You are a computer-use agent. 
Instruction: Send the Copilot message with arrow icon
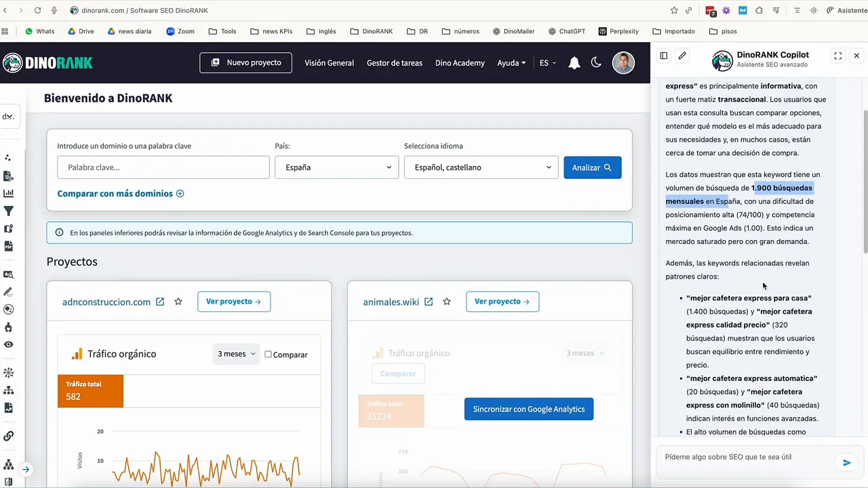pos(846,463)
